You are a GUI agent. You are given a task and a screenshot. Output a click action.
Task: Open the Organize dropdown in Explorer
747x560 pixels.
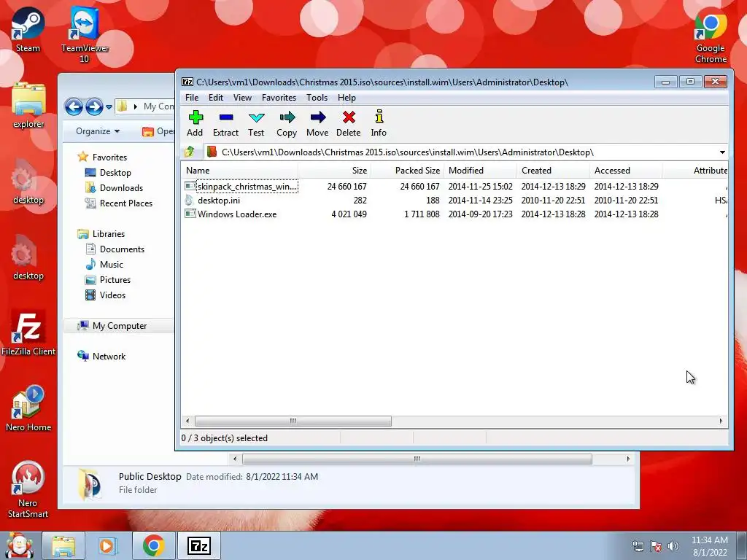(x=98, y=131)
